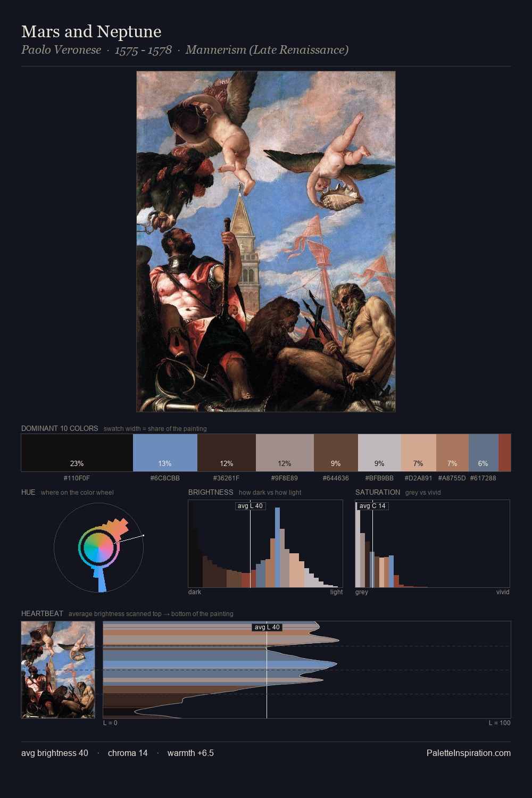Pick the #D2A891 peach swatch
Viewport: 532px width, 798px height.
[419, 453]
